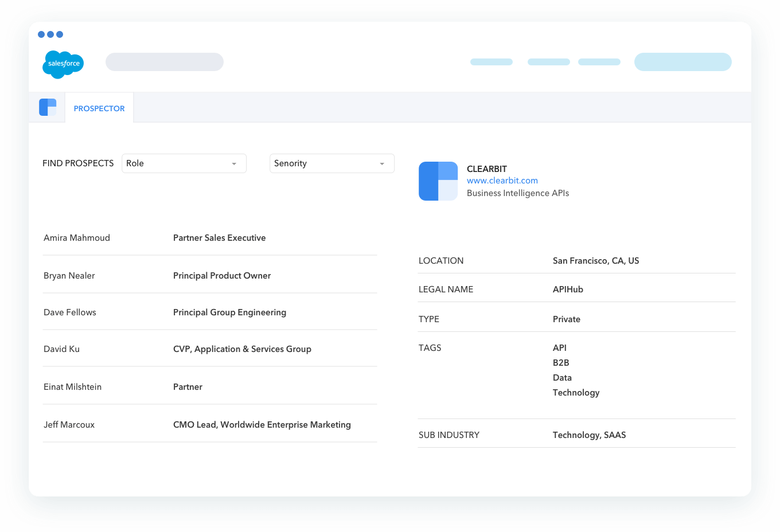780x532 pixels.
Task: Select Einat Milshtein in the list
Action: tap(73, 387)
